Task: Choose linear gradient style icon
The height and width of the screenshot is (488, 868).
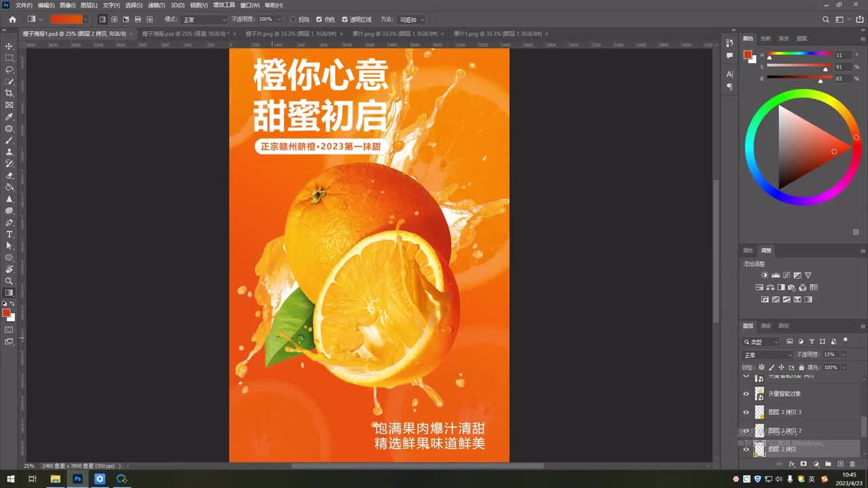Action: (x=102, y=20)
